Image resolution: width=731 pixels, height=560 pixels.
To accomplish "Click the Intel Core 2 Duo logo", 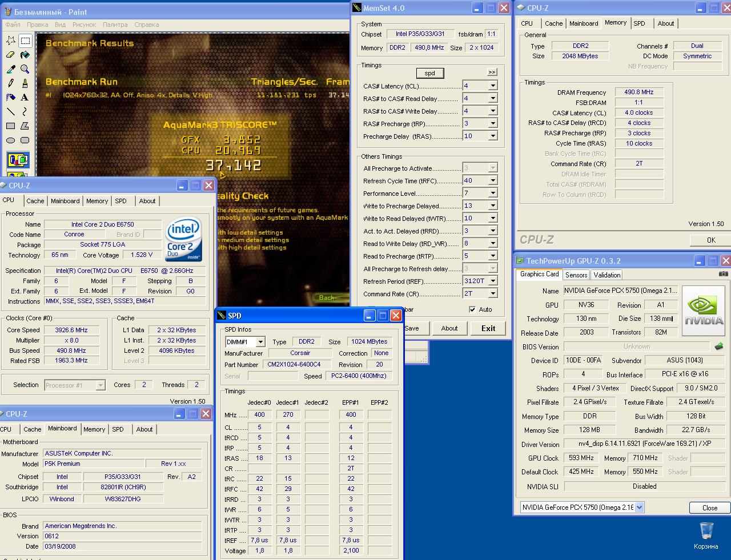I will coord(183,240).
